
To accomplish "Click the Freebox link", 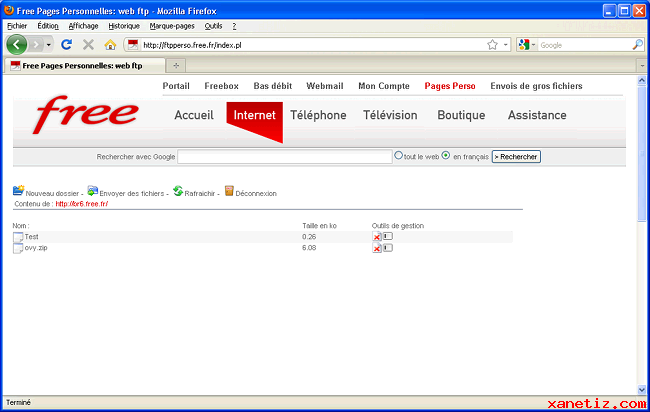I will (221, 86).
